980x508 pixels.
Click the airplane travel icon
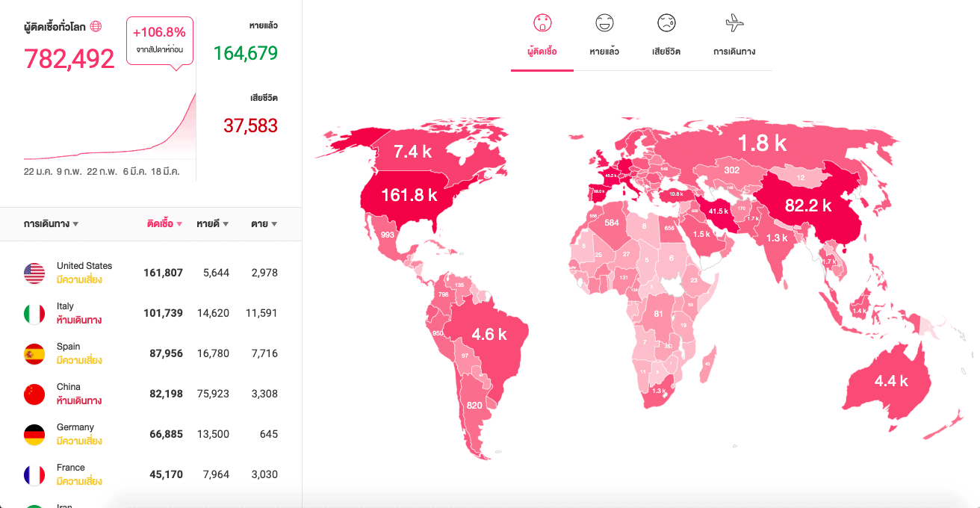(x=734, y=23)
